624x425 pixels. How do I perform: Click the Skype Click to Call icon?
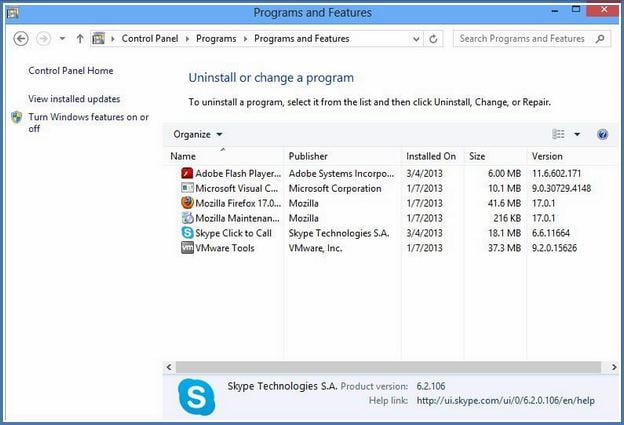pyautogui.click(x=187, y=232)
